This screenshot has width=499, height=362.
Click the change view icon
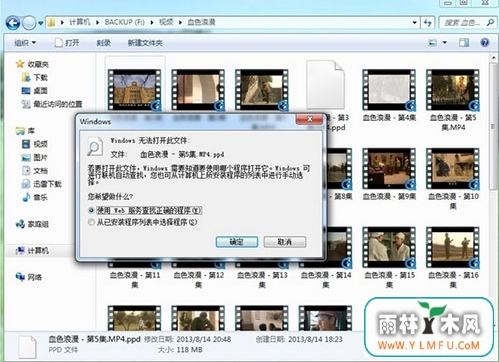pos(432,43)
